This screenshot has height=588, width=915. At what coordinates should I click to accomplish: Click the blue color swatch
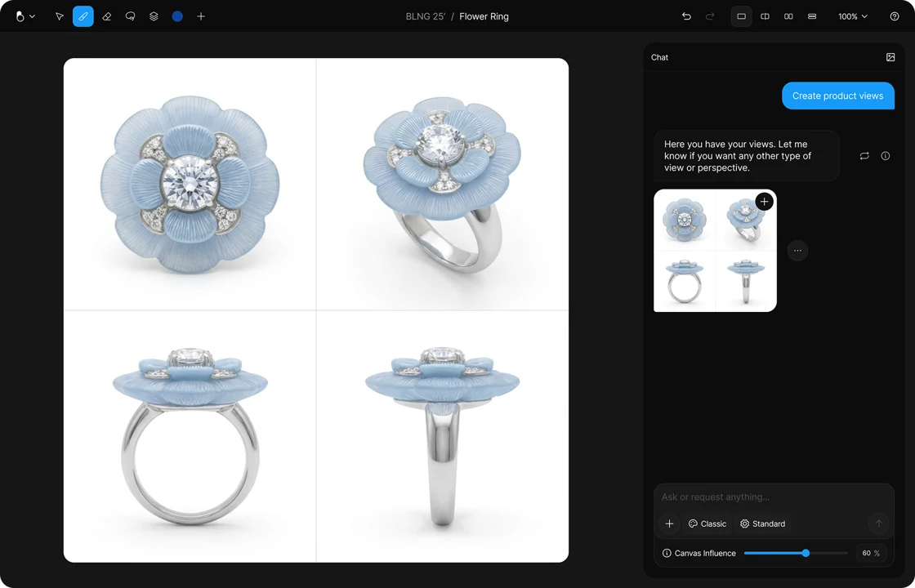point(177,16)
